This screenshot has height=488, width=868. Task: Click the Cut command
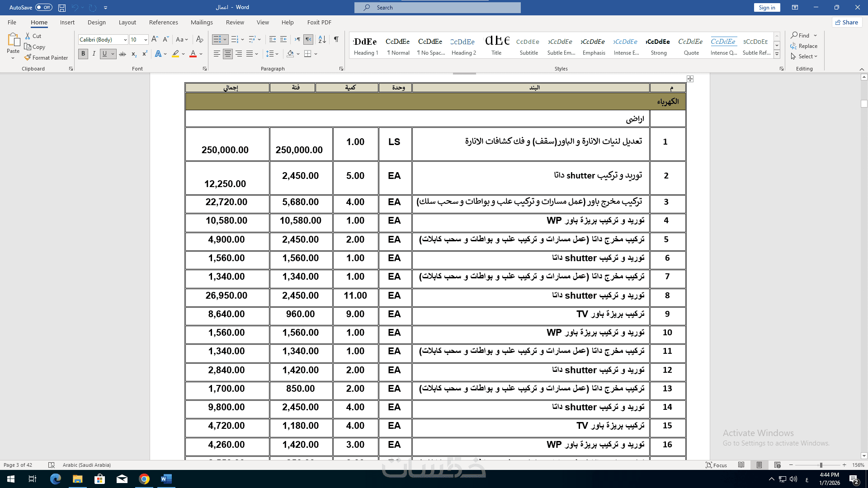33,36
